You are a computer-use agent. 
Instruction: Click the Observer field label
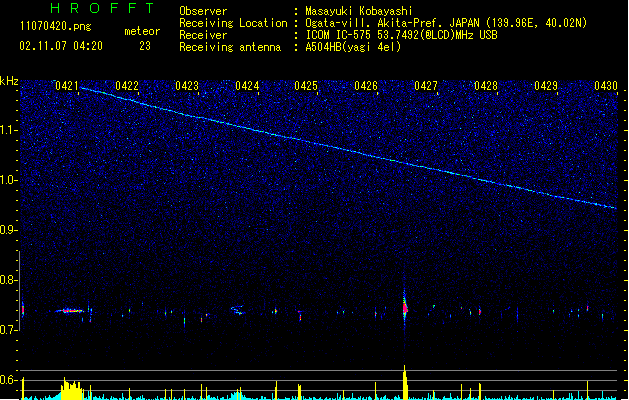(203, 11)
